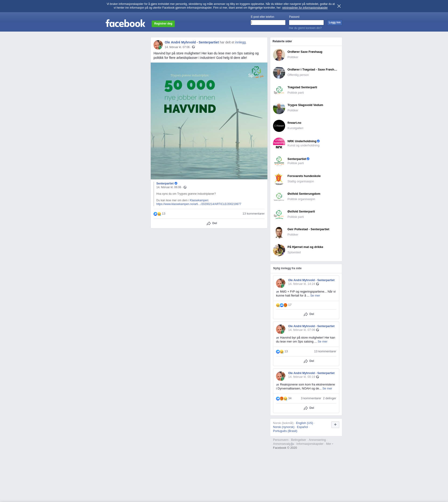Switch language to Español
Image resolution: width=448 pixels, height=502 pixels.
(x=302, y=427)
